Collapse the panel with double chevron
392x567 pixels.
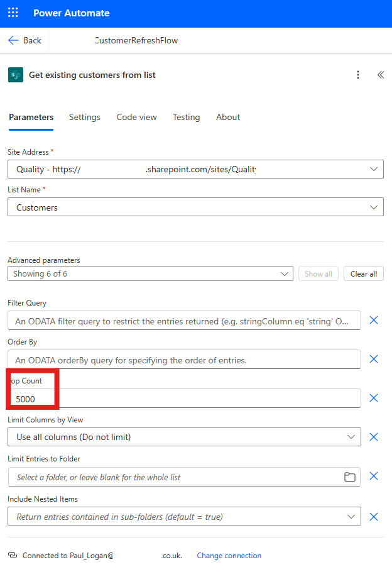point(381,75)
